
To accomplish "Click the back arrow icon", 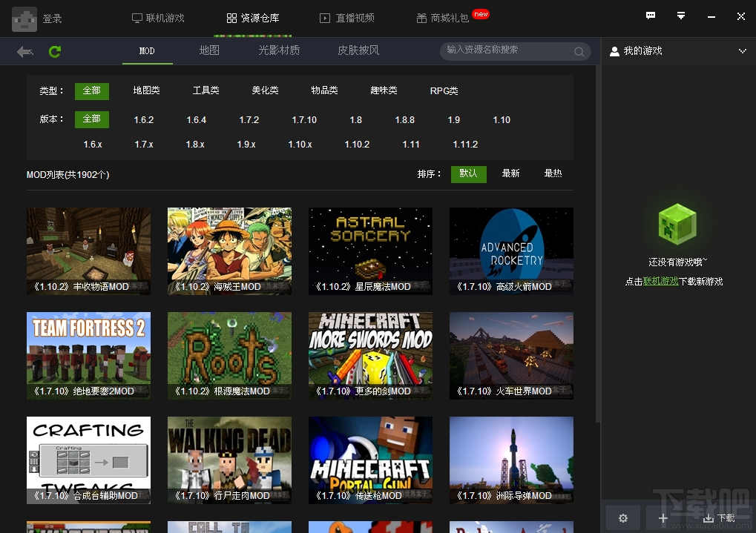I will (x=24, y=52).
